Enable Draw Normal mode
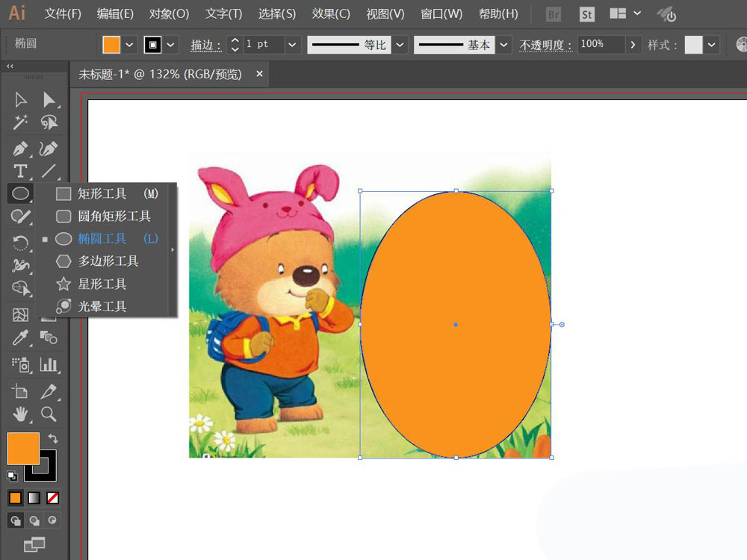The image size is (747, 560). [x=15, y=520]
